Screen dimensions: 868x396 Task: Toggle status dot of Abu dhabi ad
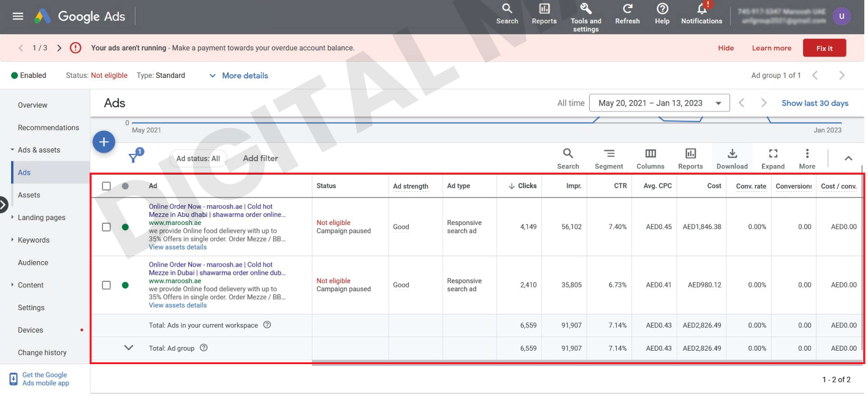coord(125,227)
